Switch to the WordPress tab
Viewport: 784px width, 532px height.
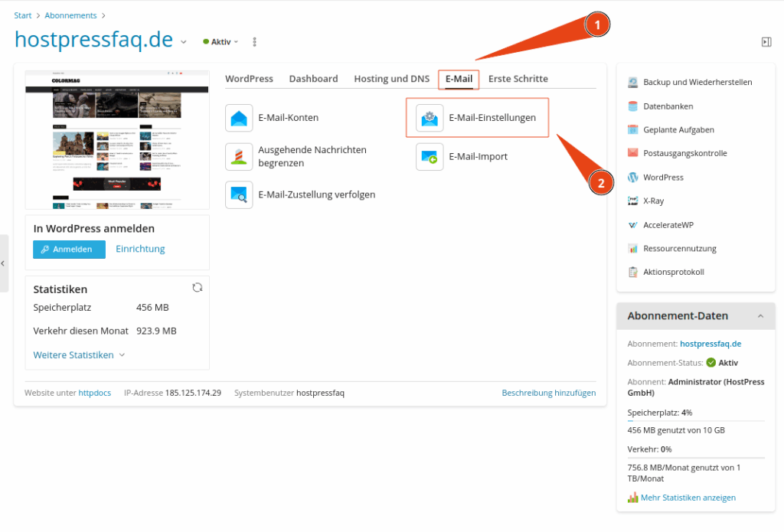coord(249,79)
